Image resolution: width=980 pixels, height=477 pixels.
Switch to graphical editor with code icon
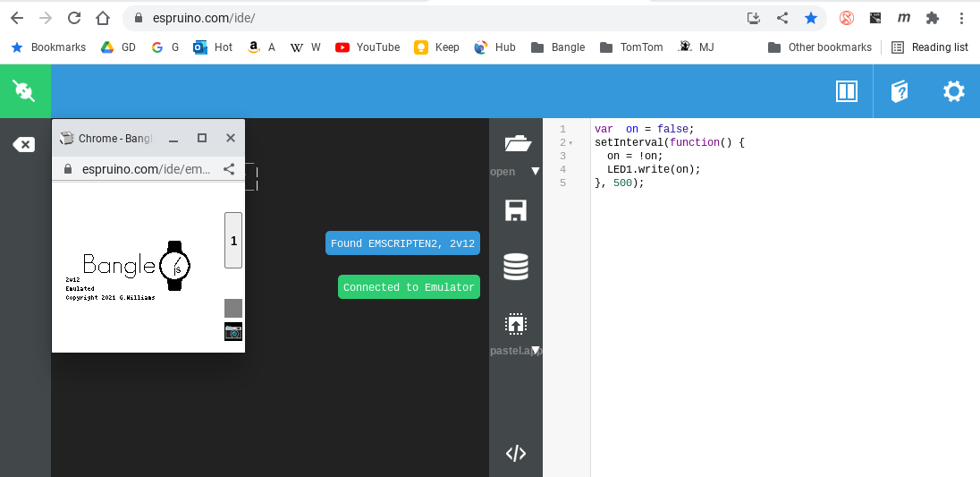click(x=516, y=453)
